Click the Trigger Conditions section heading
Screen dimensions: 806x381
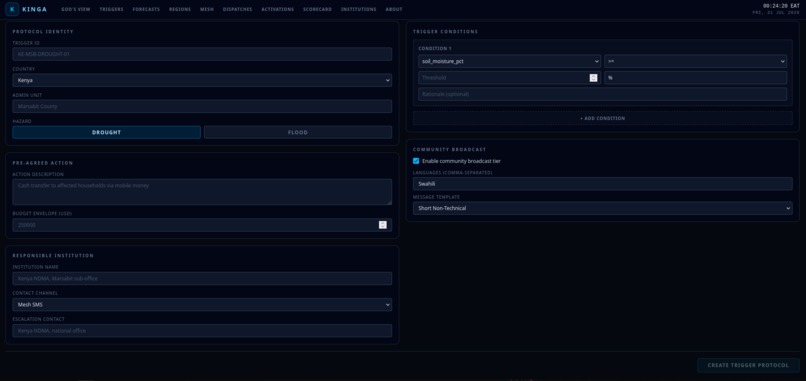click(x=445, y=32)
